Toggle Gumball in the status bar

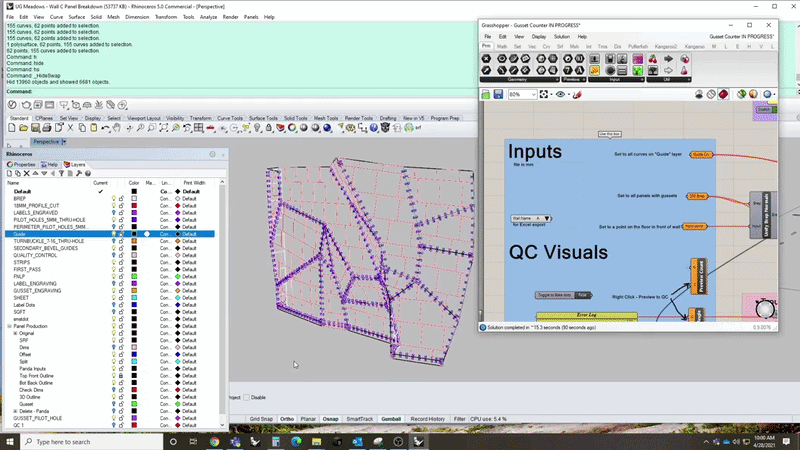coord(391,419)
